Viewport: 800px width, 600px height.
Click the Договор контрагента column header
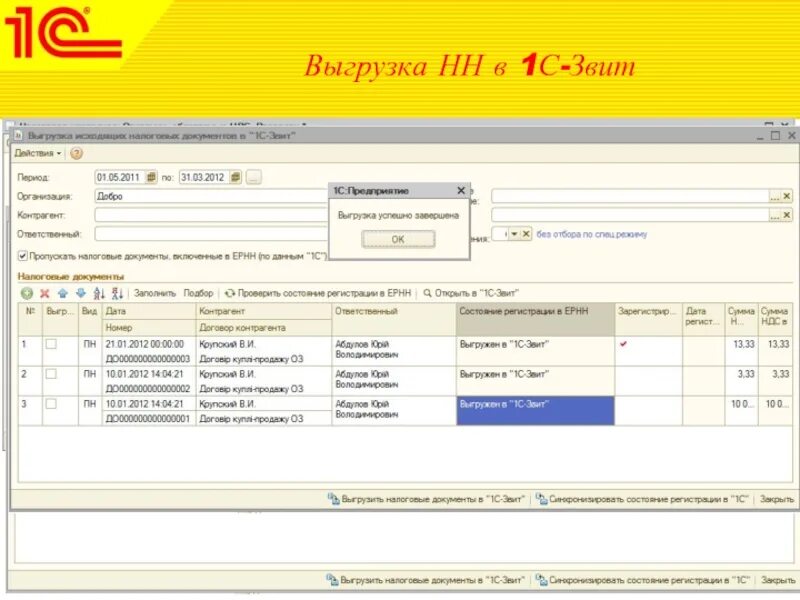264,328
